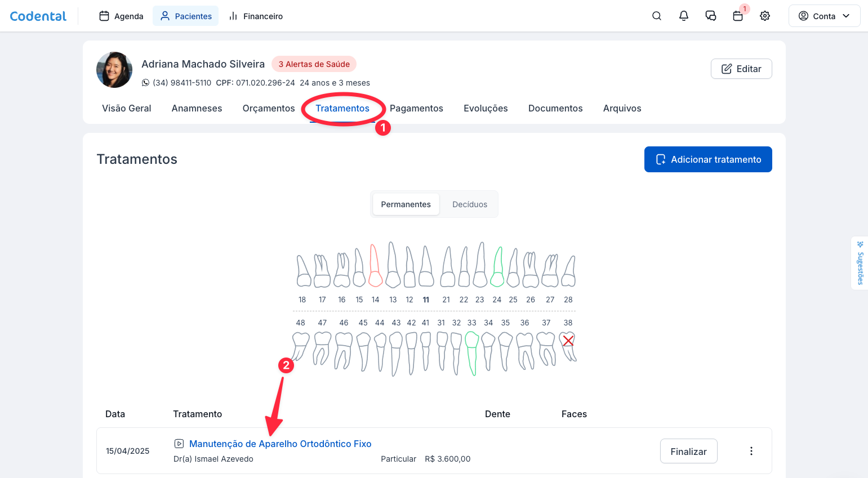
Task: Go to the Evoluções tab
Action: [486, 108]
